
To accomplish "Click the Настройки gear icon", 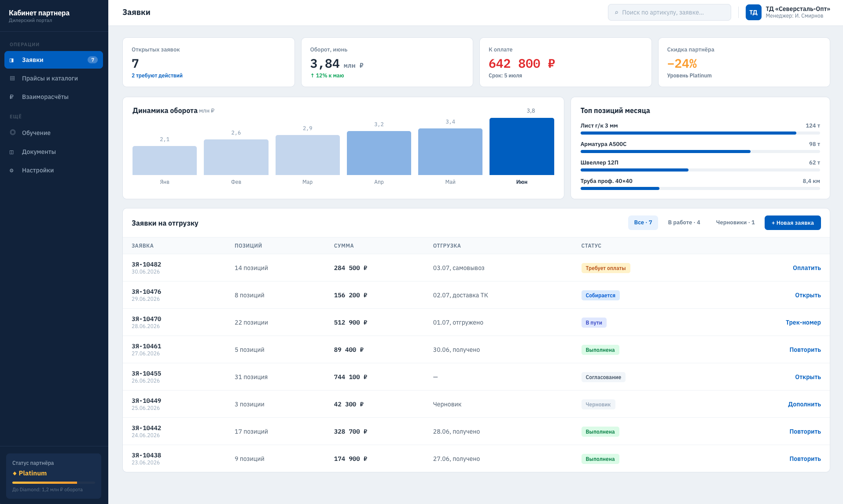I will pos(12,171).
